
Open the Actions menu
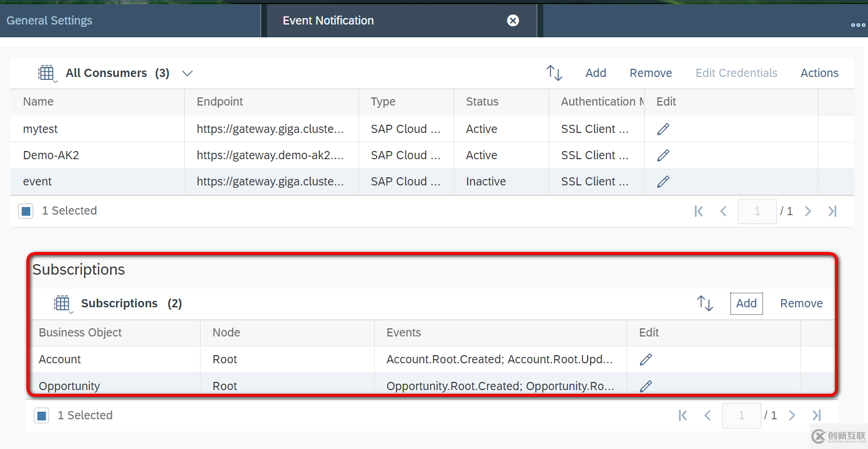coord(819,73)
